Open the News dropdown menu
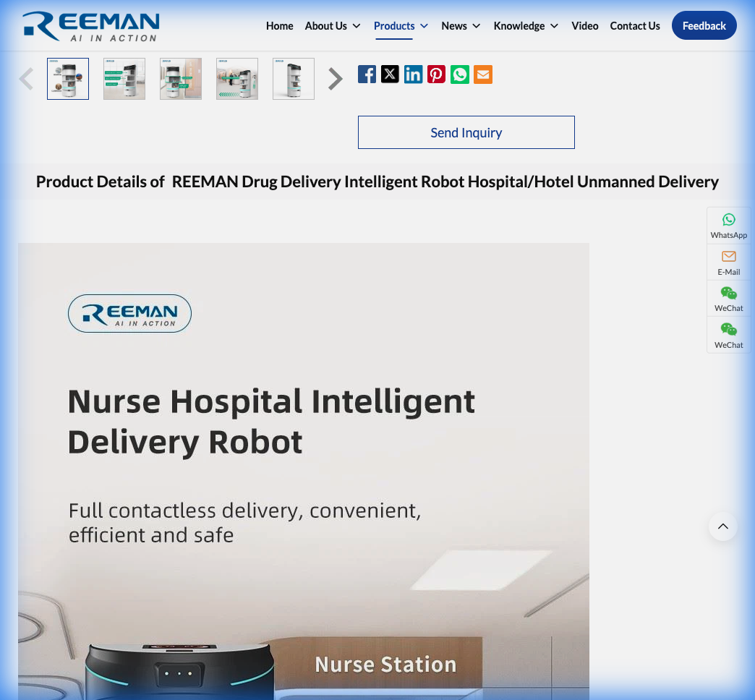Screen dimensions: 755x700 (461, 25)
